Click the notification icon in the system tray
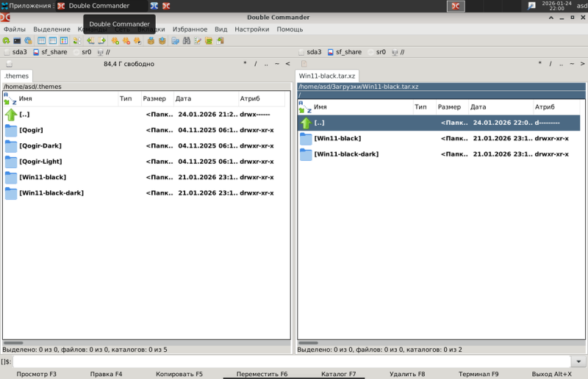The width and height of the screenshot is (588, 379). 531,6
